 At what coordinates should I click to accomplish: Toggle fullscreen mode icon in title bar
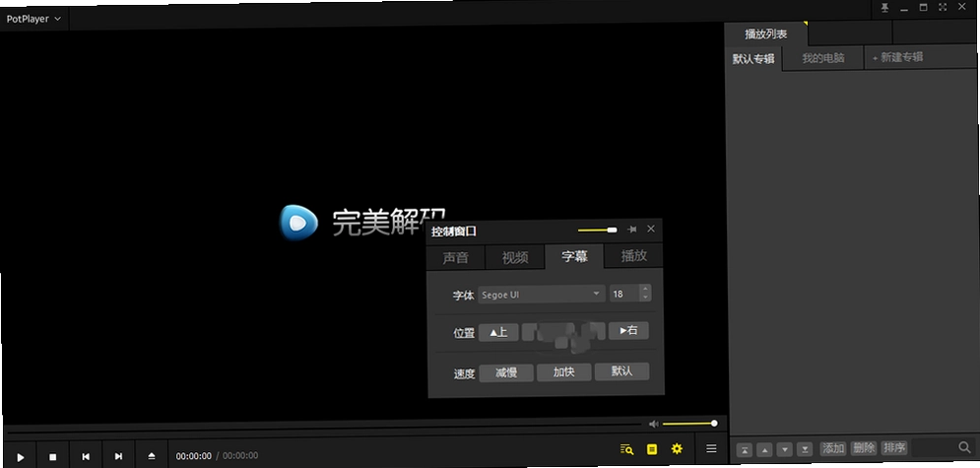(x=943, y=7)
